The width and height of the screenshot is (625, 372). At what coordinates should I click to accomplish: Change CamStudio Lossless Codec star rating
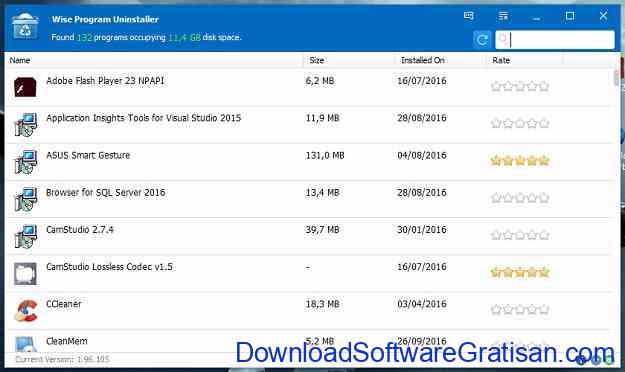click(x=520, y=272)
